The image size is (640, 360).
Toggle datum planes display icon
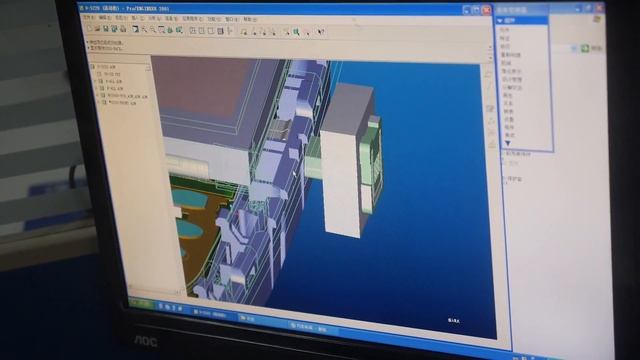(x=244, y=31)
